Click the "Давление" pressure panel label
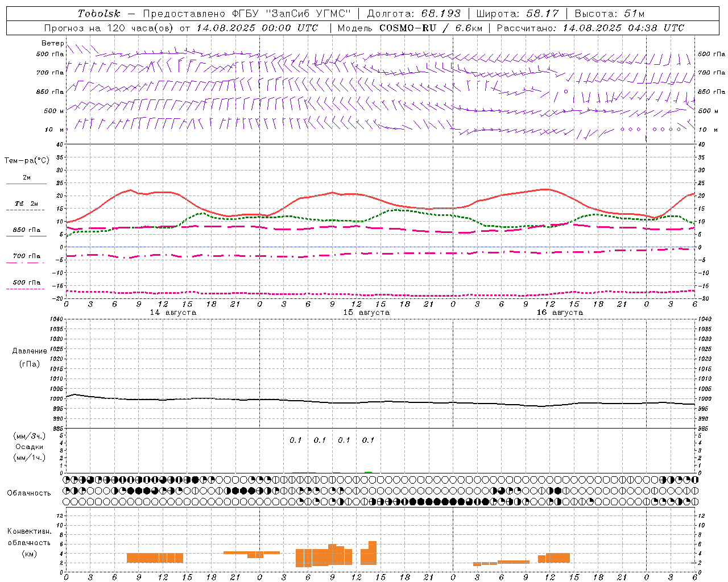728x582 pixels. [x=30, y=351]
